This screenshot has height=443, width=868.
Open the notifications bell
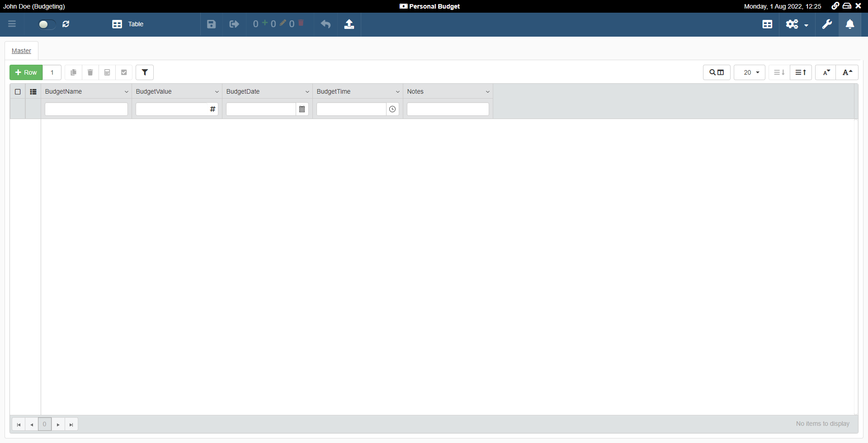click(850, 24)
